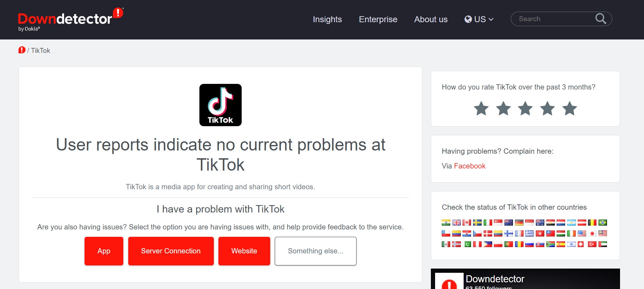This screenshot has width=644, height=289.
Task: Check TikTok status in India via flag
Action: pyautogui.click(x=446, y=222)
